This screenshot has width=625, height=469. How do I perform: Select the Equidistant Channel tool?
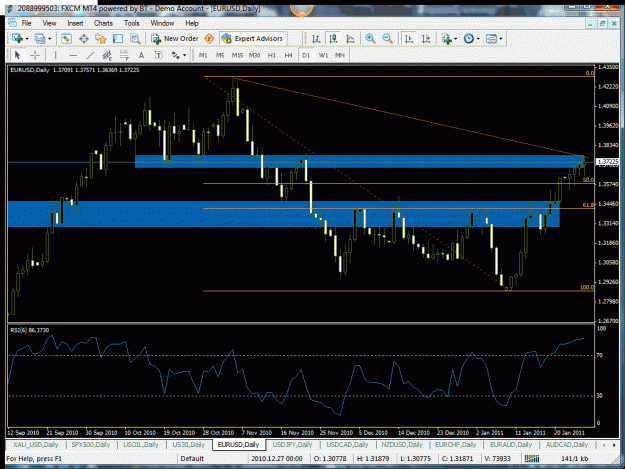click(x=107, y=55)
